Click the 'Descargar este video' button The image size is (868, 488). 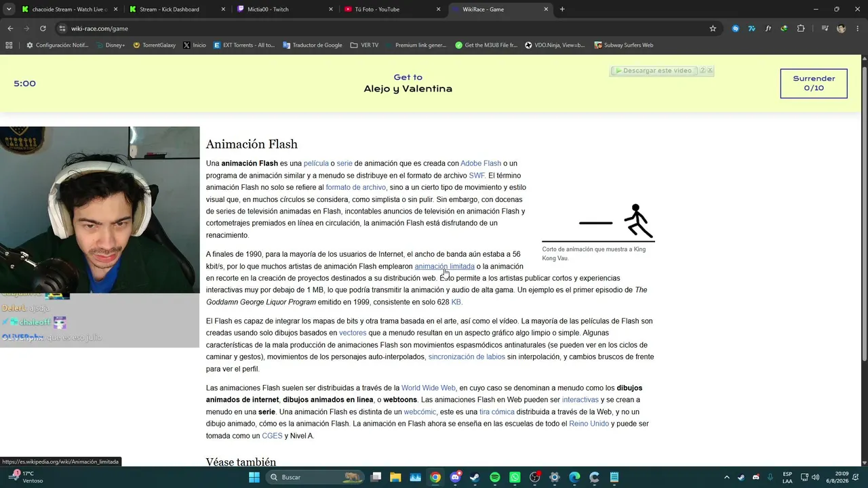pyautogui.click(x=655, y=70)
